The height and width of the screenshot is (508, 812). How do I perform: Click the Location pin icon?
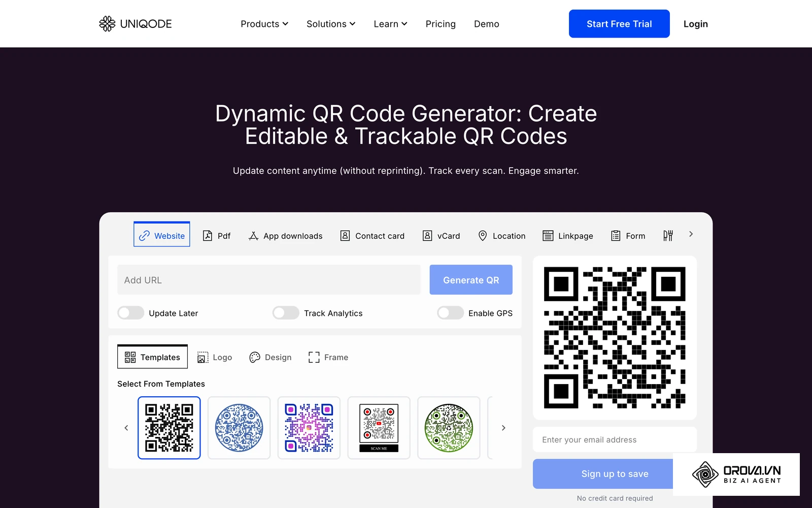click(483, 236)
